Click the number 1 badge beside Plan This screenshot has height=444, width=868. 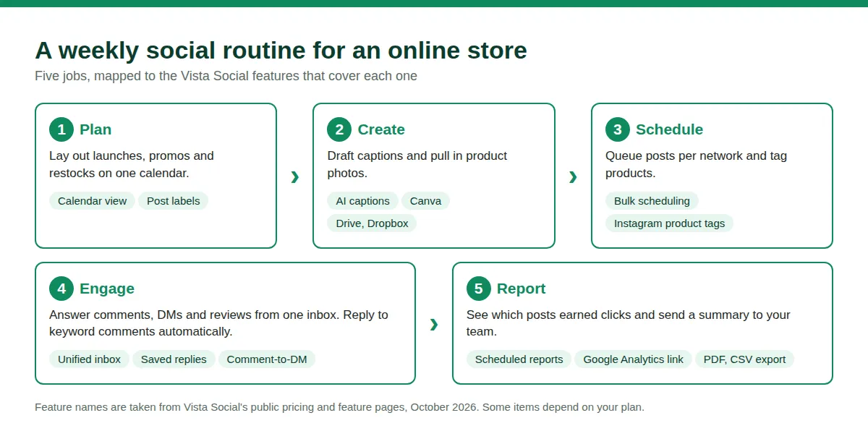coord(61,129)
